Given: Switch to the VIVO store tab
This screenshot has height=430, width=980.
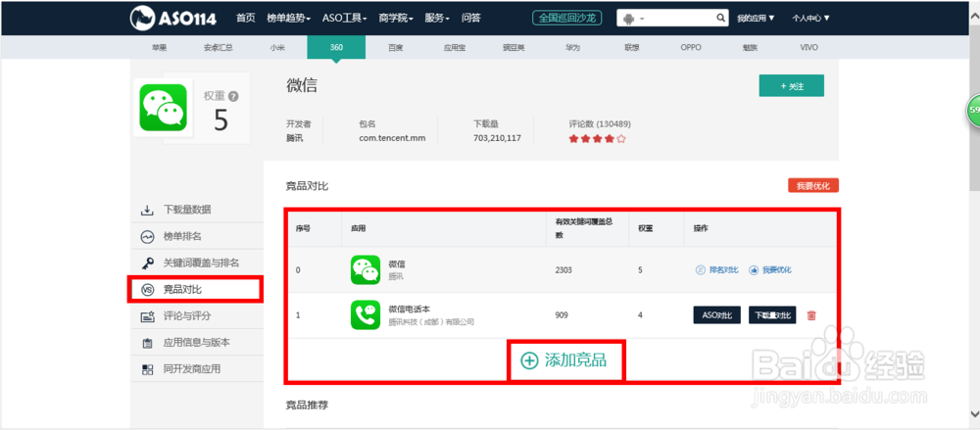Looking at the screenshot, I should [x=808, y=47].
